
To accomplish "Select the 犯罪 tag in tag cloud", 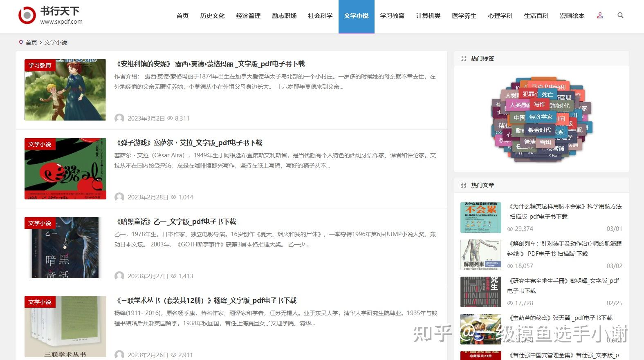I will click(x=529, y=94).
